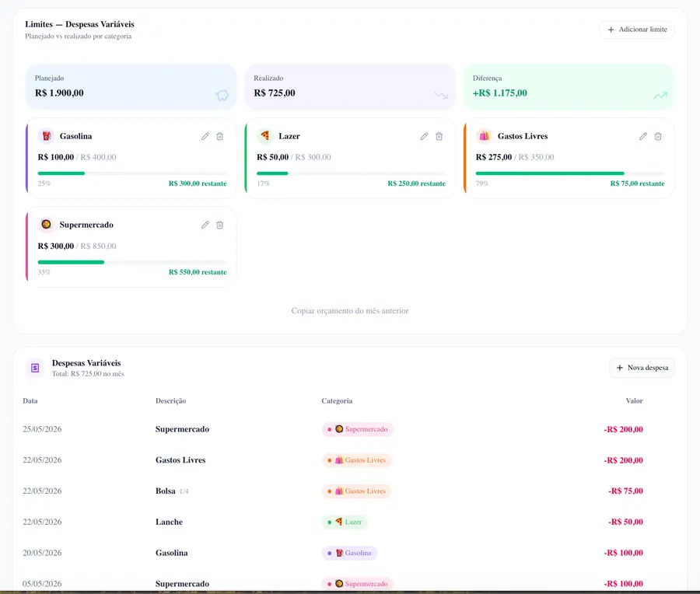Click the Despesas Variáveis purple section icon

35,368
